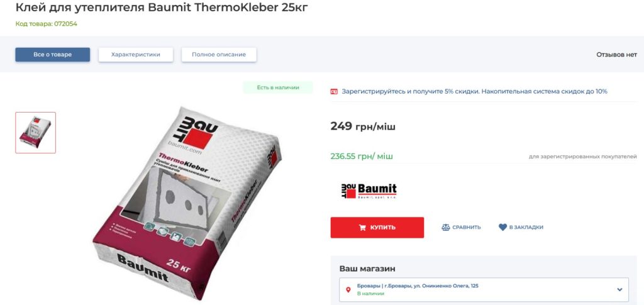Open the Все о товаре tab
The height and width of the screenshot is (305, 644).
coord(53,55)
